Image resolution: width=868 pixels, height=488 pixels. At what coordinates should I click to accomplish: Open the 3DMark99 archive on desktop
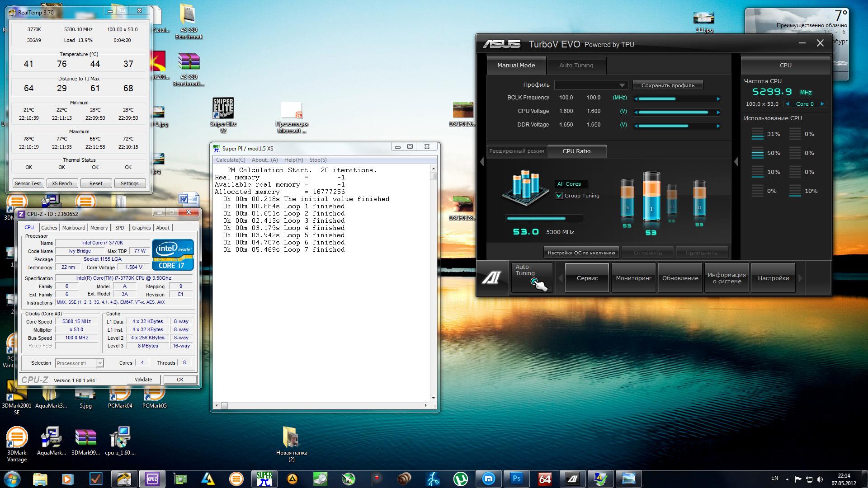[85, 441]
